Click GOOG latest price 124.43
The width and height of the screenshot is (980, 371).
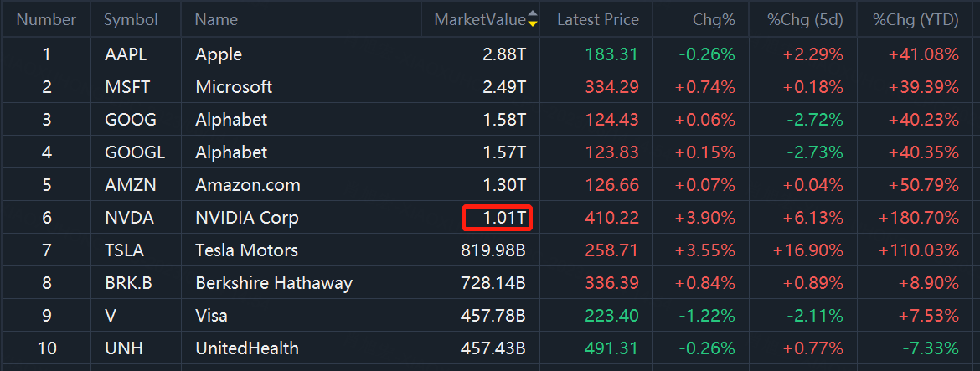(x=612, y=119)
